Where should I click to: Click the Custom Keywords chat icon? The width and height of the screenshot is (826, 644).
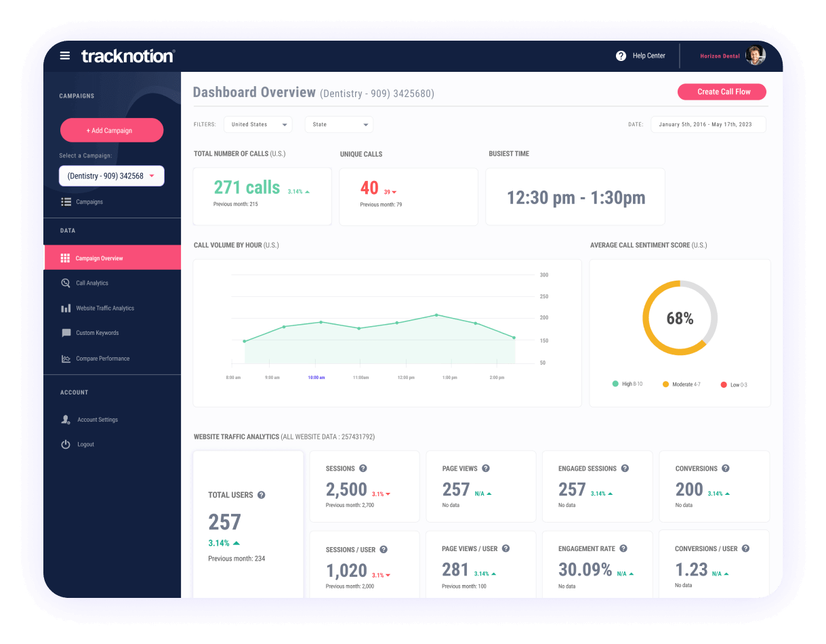(x=66, y=333)
